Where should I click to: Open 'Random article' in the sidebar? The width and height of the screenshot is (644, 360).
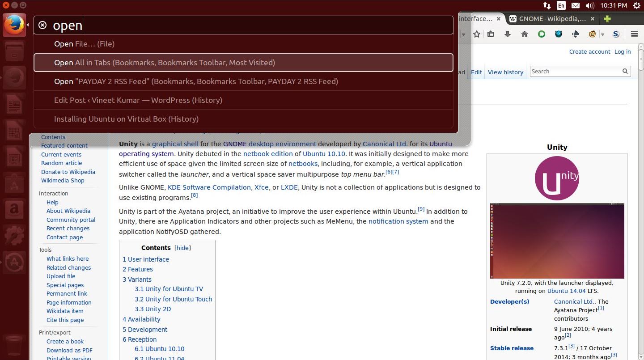tap(62, 163)
